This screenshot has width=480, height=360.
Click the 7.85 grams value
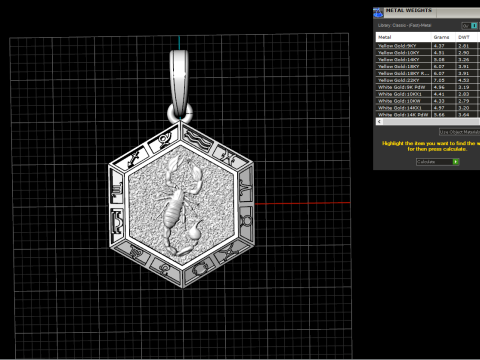point(439,80)
